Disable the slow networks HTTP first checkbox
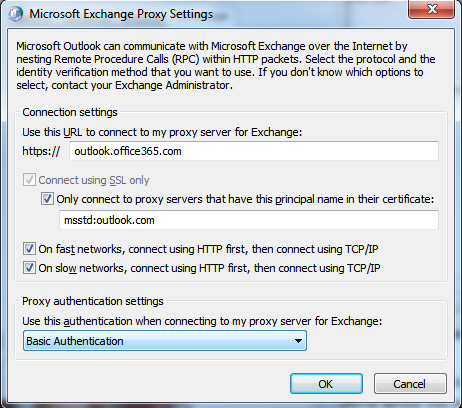462x408 pixels. [29, 268]
